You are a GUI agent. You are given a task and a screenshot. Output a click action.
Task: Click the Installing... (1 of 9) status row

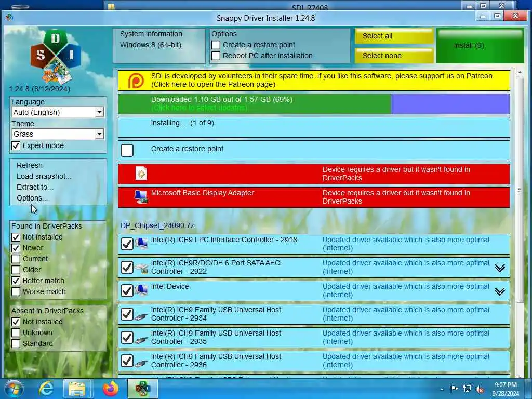314,127
